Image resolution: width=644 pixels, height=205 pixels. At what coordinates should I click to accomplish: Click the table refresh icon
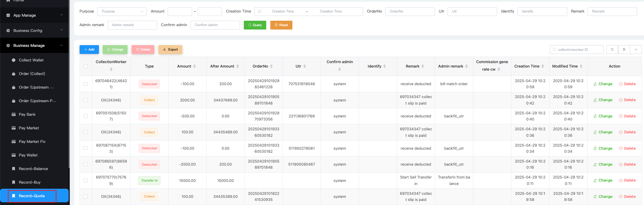pyautogui.click(x=612, y=50)
